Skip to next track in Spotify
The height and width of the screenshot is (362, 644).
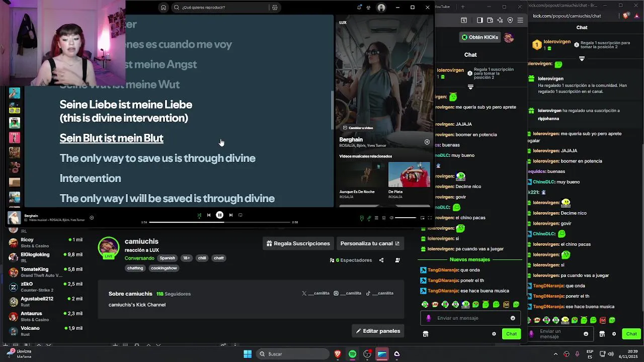(231, 215)
